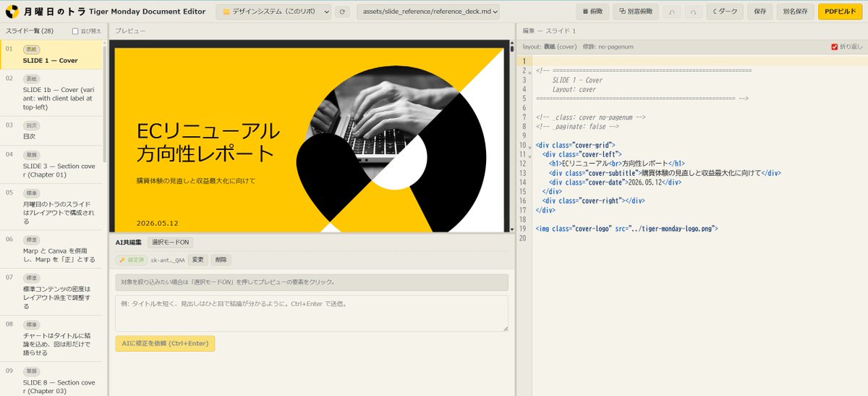Focus the AI instruction text area
The width and height of the screenshot is (868, 396).
tap(312, 313)
